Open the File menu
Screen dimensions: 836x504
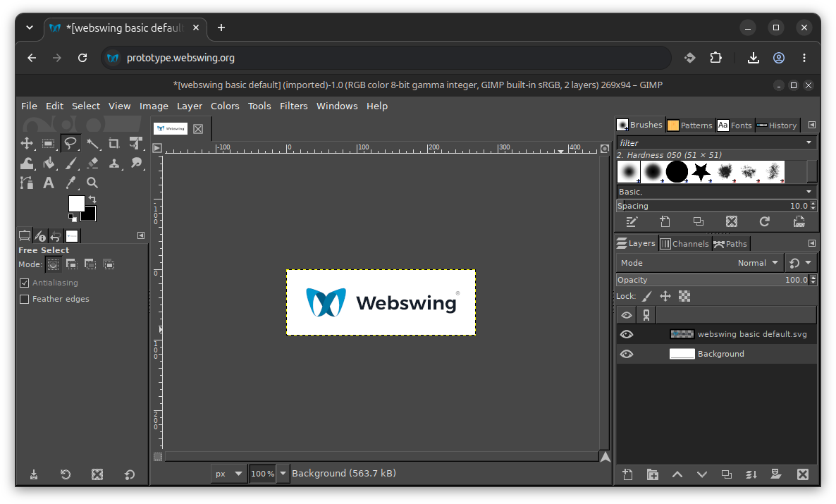[x=29, y=106]
